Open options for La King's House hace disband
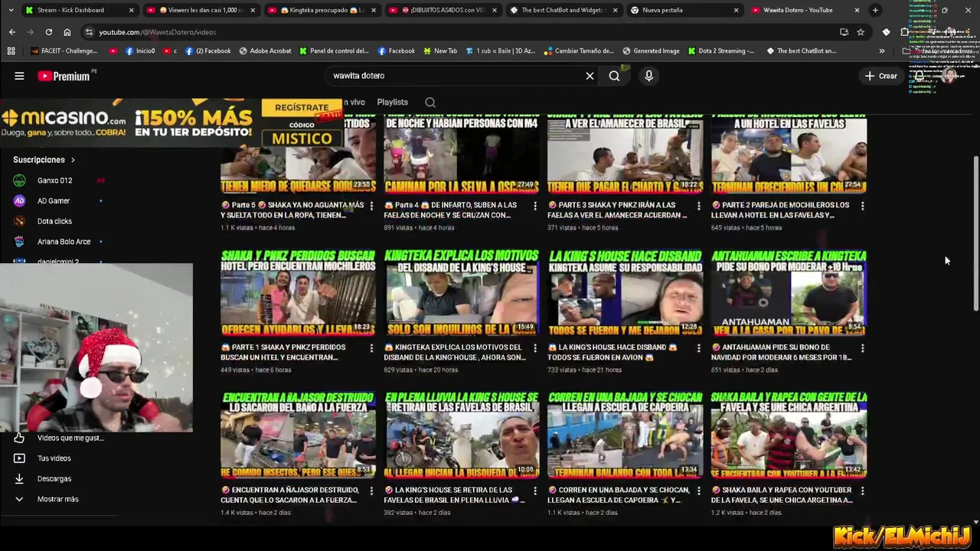Screen dimensions: 980x551 pos(698,348)
